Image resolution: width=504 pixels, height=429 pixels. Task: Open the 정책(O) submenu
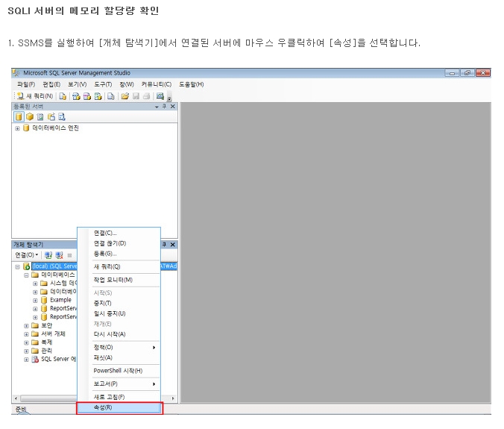pos(119,348)
